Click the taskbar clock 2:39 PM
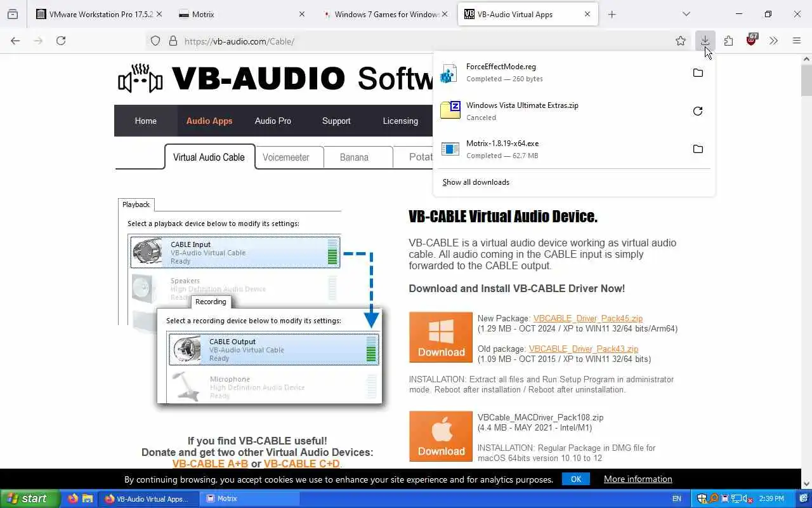The image size is (812, 508). click(x=771, y=498)
